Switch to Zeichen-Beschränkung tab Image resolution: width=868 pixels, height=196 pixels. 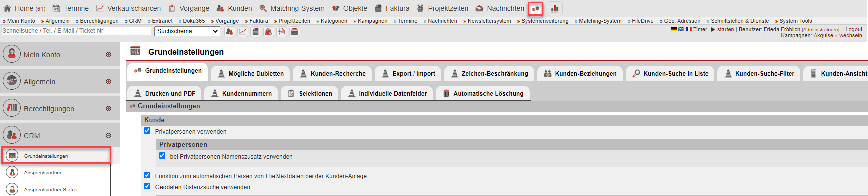click(x=489, y=73)
